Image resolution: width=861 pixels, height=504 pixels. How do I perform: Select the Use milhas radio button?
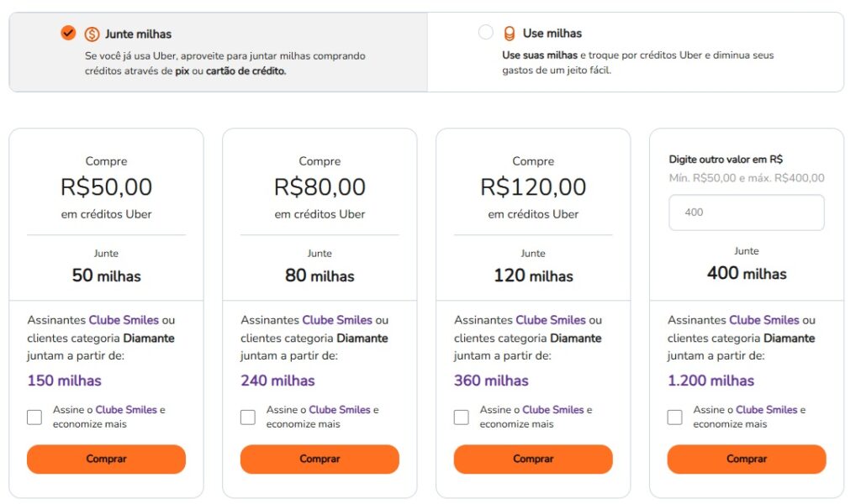point(485,33)
